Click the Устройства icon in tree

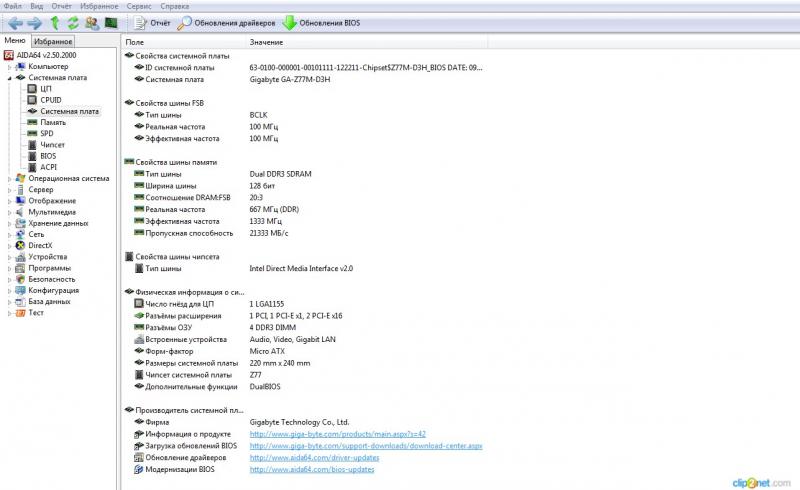[x=20, y=257]
